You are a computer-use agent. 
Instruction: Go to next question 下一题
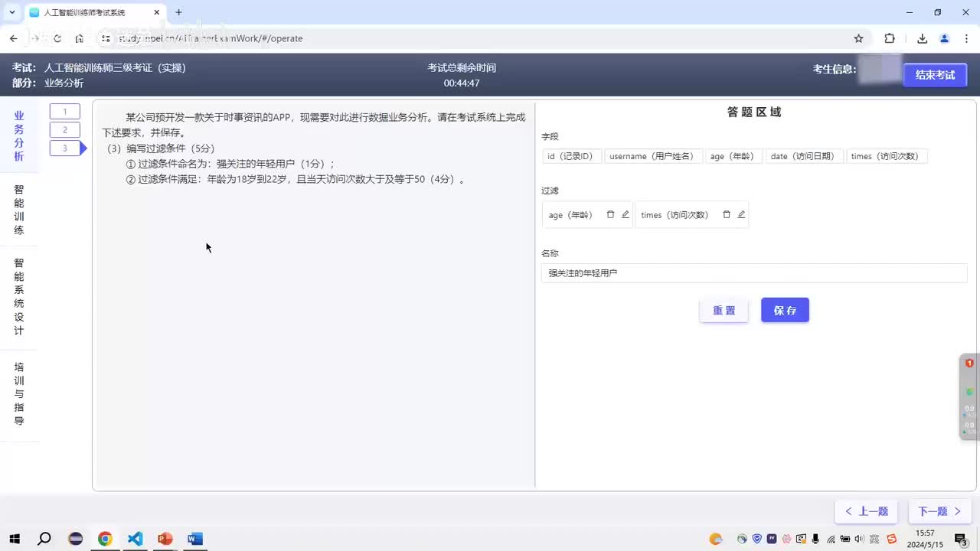pos(939,511)
